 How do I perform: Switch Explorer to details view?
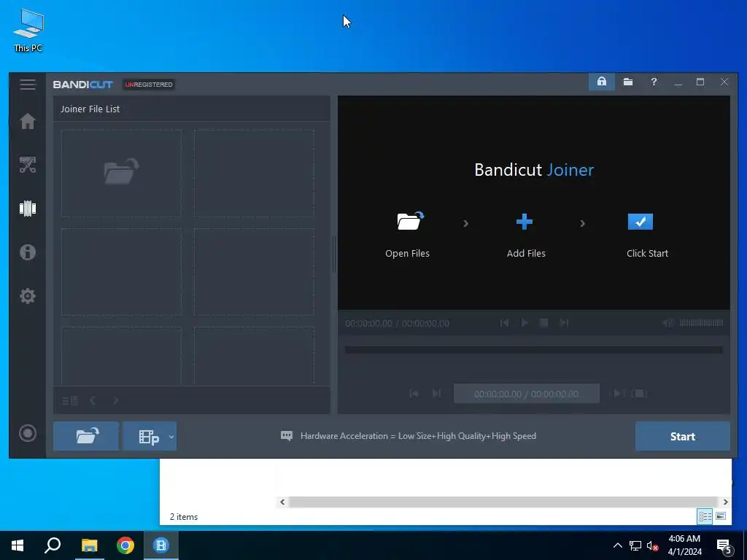705,516
